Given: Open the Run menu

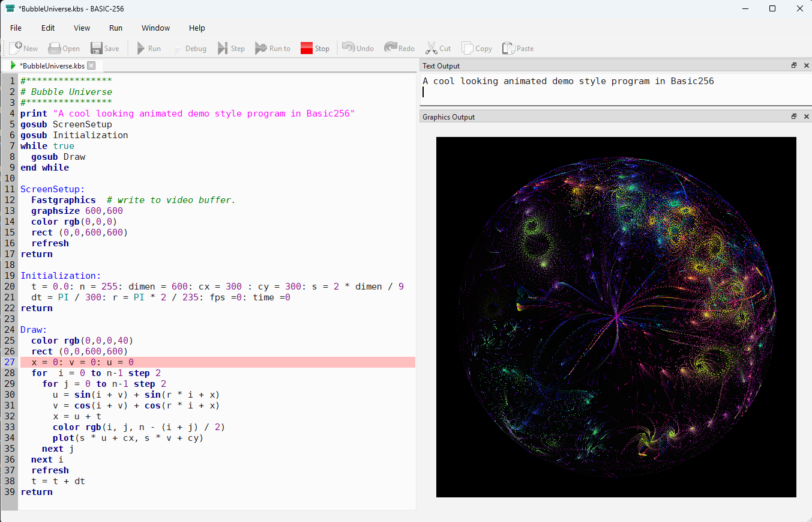Looking at the screenshot, I should pos(116,28).
